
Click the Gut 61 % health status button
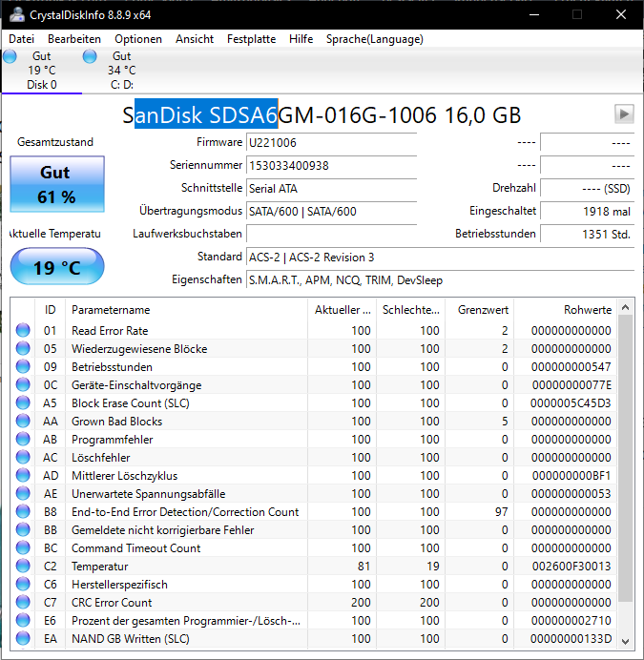tap(57, 184)
